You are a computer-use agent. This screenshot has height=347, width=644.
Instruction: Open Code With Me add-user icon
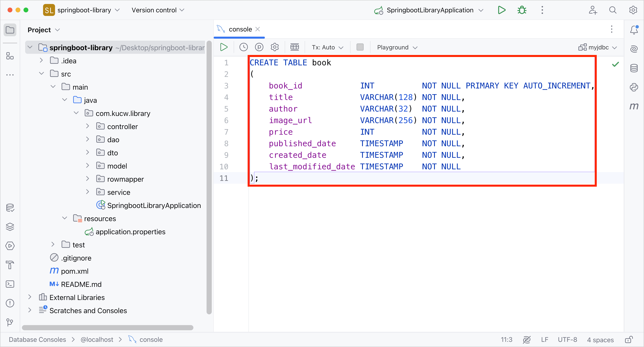tap(593, 10)
